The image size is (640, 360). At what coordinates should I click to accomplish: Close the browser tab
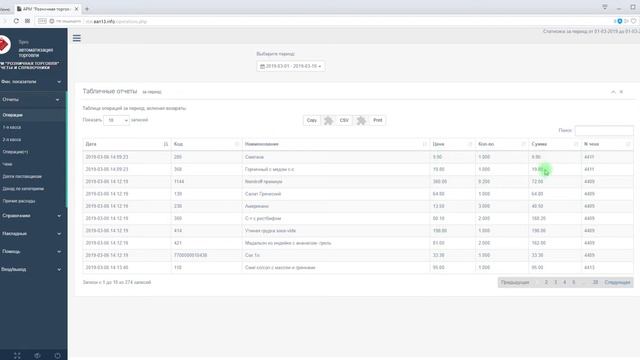[x=76, y=9]
